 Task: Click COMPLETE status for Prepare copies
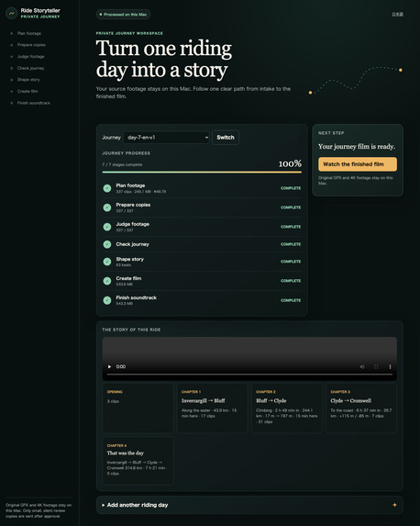point(291,207)
